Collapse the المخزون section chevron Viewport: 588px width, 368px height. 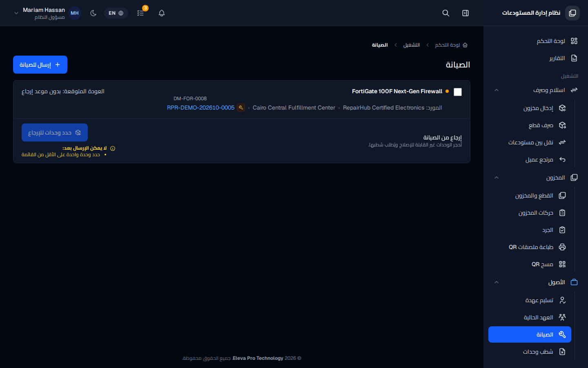click(497, 177)
